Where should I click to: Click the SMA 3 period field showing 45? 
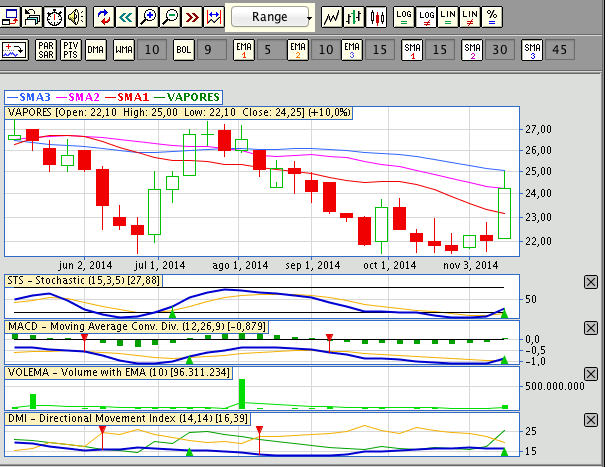pos(560,48)
